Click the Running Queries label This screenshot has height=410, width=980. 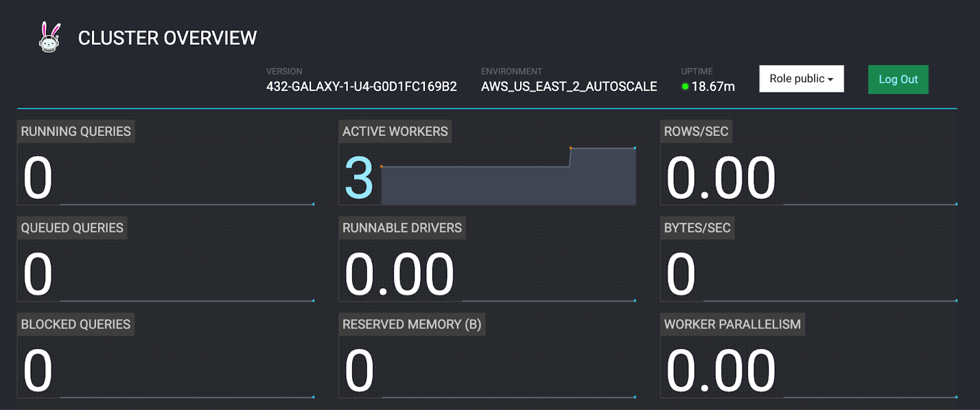[x=76, y=132]
